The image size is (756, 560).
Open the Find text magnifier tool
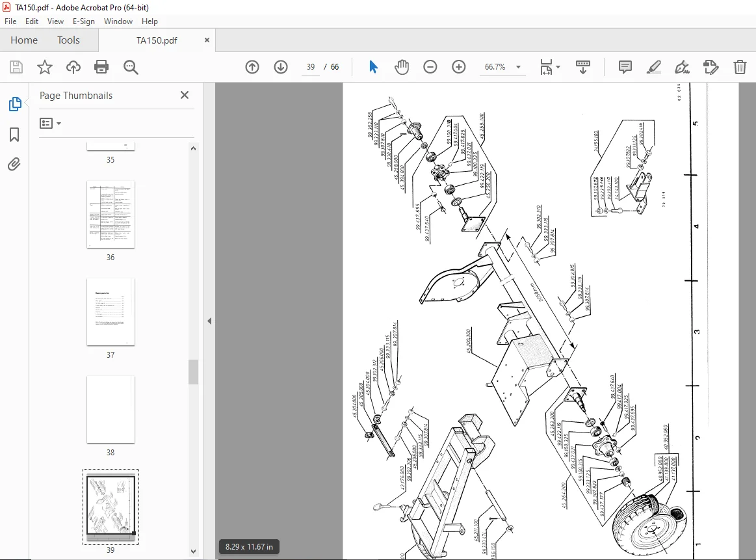point(131,67)
